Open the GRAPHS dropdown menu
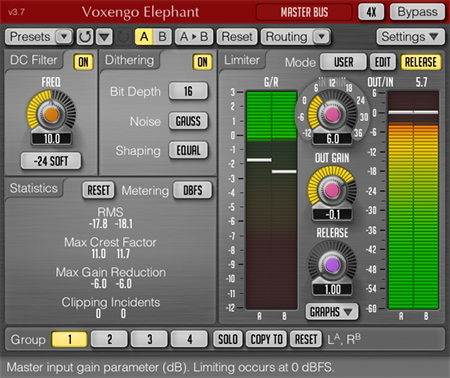The width and height of the screenshot is (450, 378). tap(332, 312)
